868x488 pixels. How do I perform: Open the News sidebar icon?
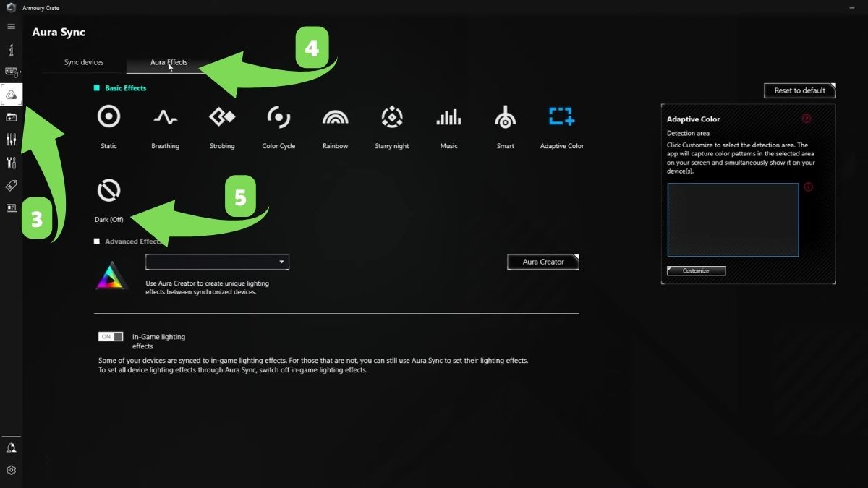coord(11,207)
